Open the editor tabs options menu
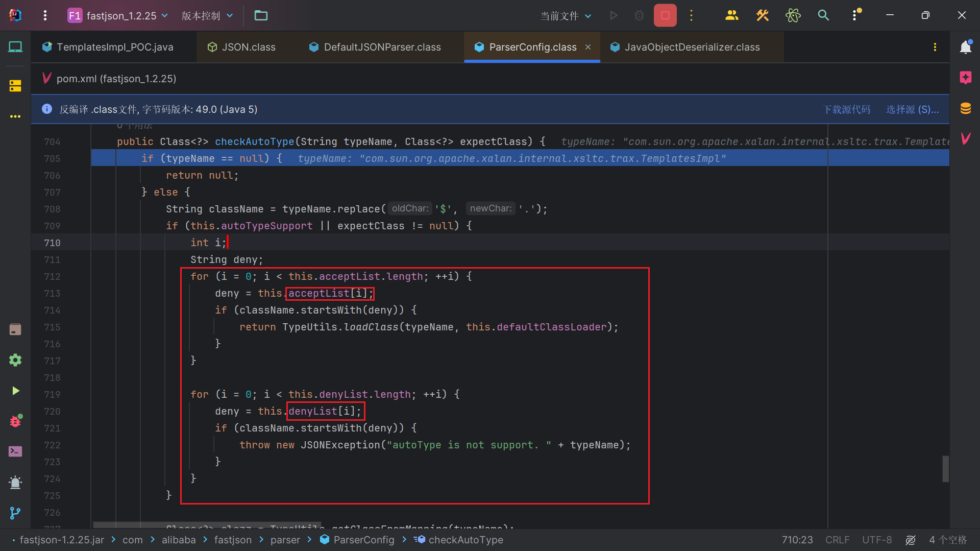The height and width of the screenshot is (551, 980). [x=935, y=47]
